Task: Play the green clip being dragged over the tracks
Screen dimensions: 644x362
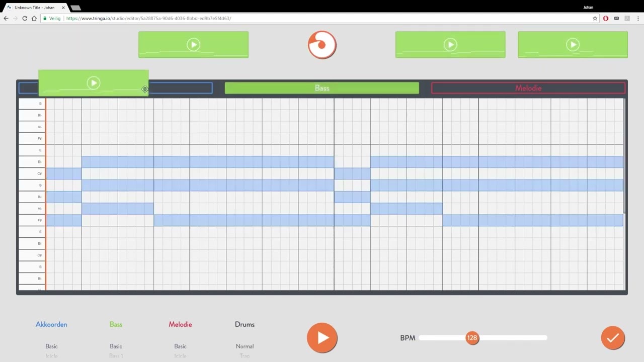Action: click(x=94, y=83)
